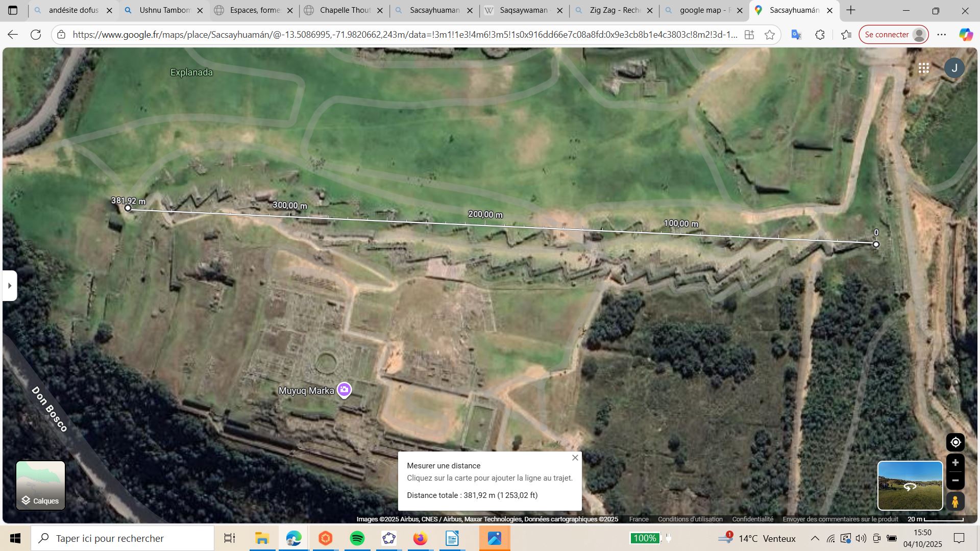Select the Street View pegman icon
The height and width of the screenshot is (551, 980).
pyautogui.click(x=955, y=502)
